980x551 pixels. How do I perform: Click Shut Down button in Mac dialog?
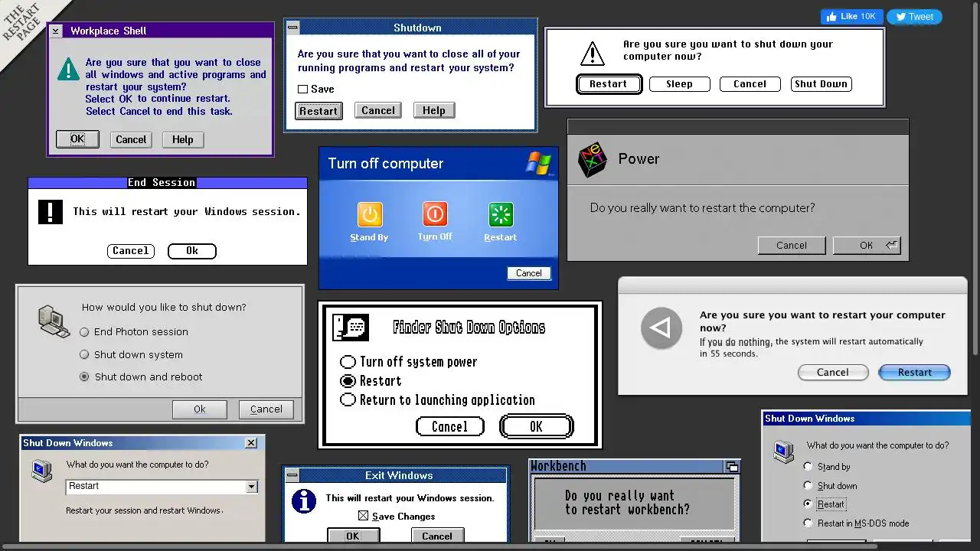(x=821, y=84)
